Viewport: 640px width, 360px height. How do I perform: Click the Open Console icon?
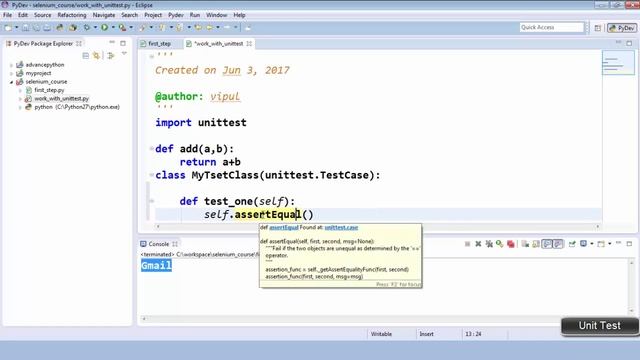[601, 244]
